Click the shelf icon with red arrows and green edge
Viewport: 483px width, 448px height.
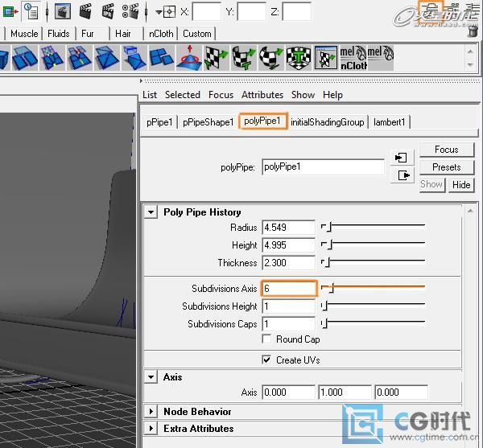point(80,58)
